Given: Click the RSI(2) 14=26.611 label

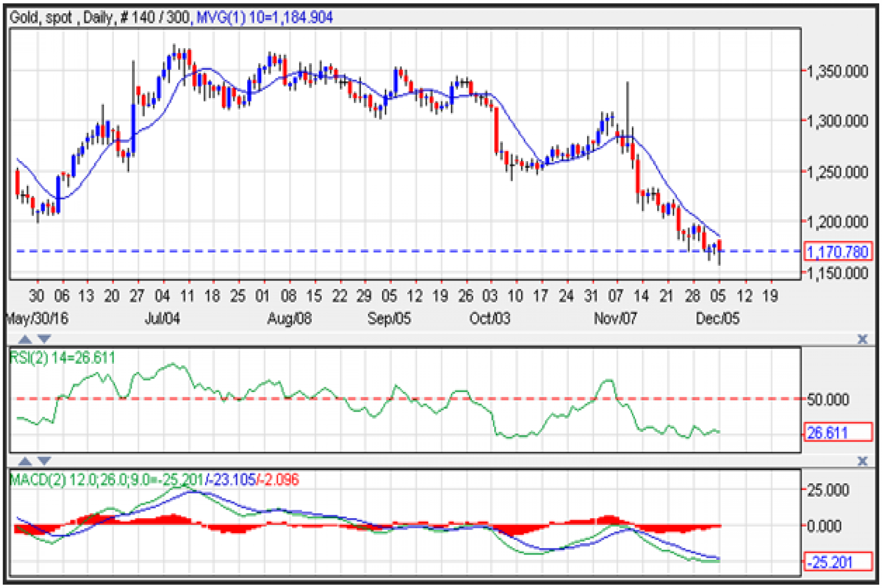Looking at the screenshot, I should pyautogui.click(x=62, y=358).
